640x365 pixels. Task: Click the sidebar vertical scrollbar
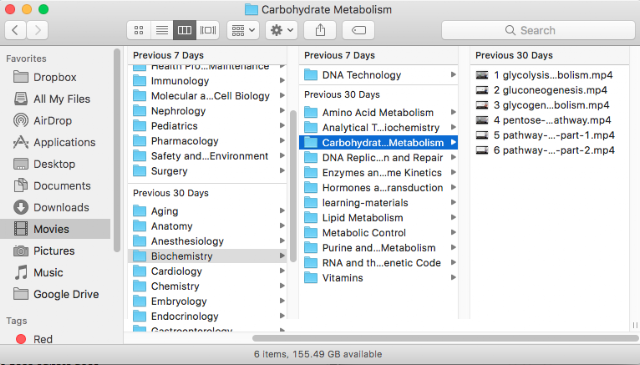[x=117, y=150]
